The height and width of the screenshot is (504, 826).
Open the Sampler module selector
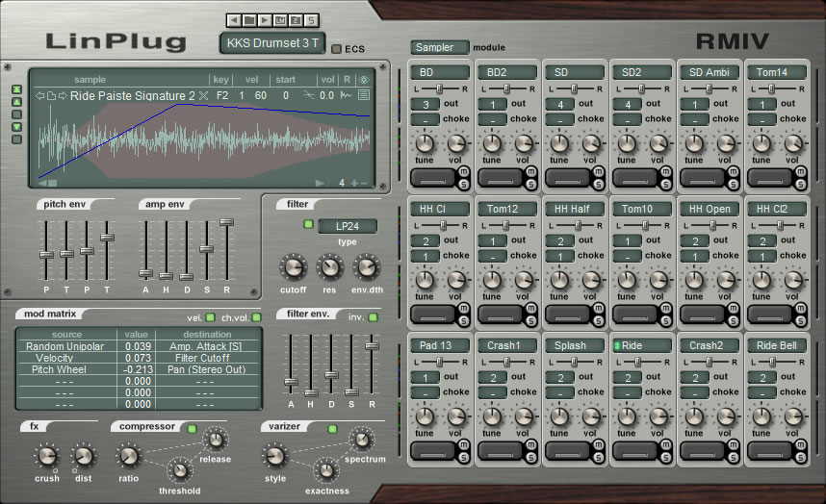coord(439,47)
